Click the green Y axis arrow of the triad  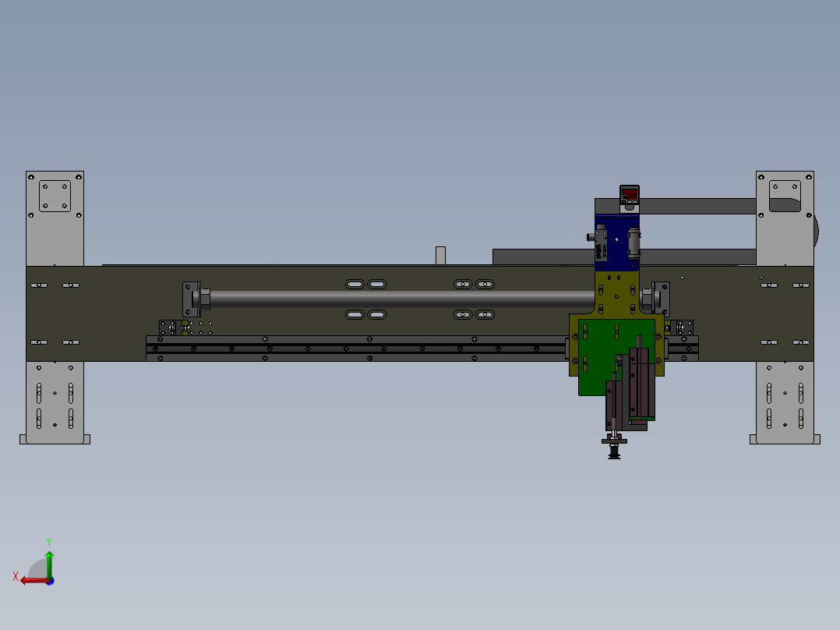pyautogui.click(x=49, y=564)
